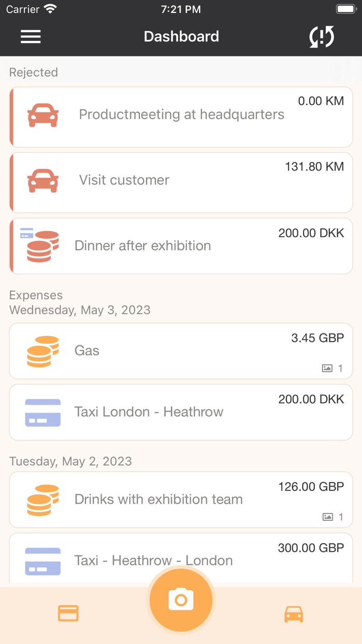Image resolution: width=362 pixels, height=644 pixels.
Task: Tap the coins icon beside Drinks with exhibition team
Action: 42,500
